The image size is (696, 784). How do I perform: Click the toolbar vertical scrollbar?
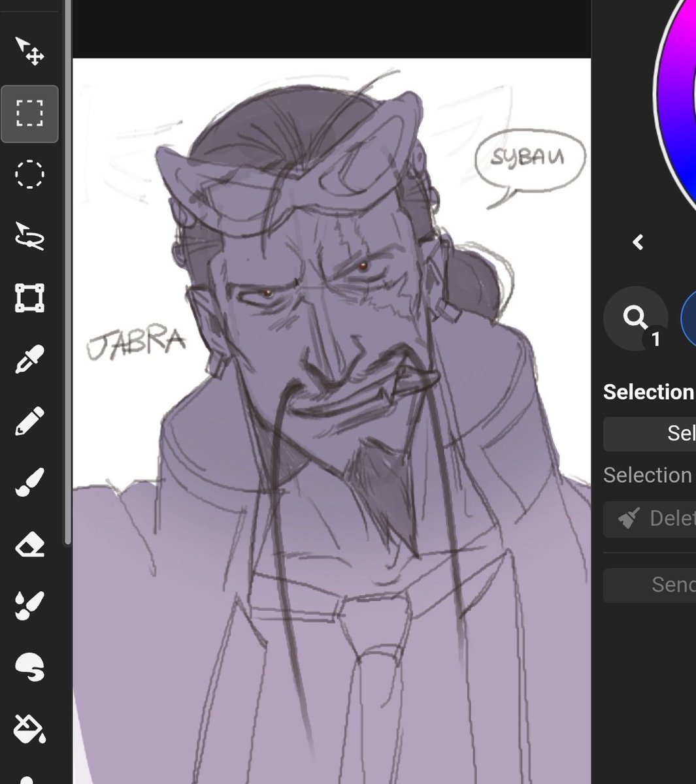67,271
